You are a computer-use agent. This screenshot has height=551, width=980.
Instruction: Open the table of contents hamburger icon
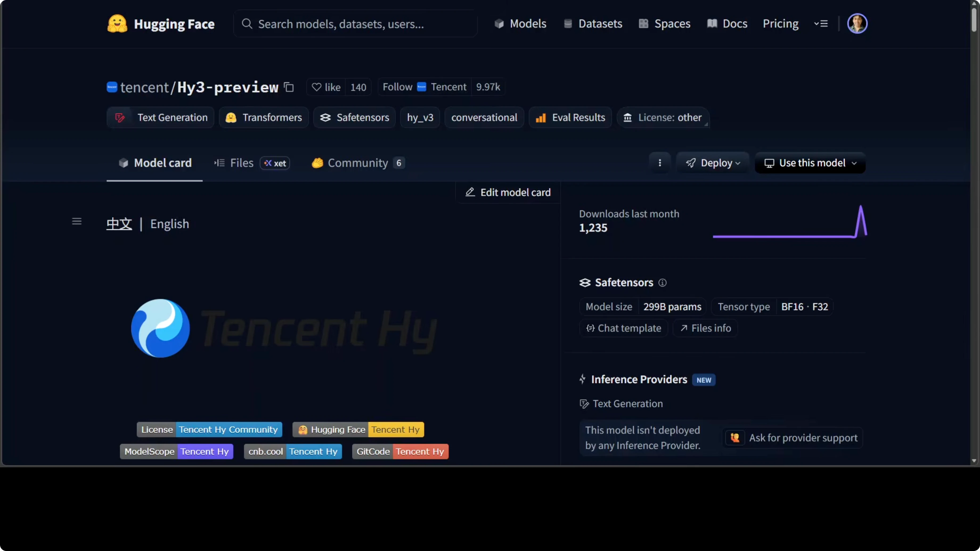(x=77, y=221)
